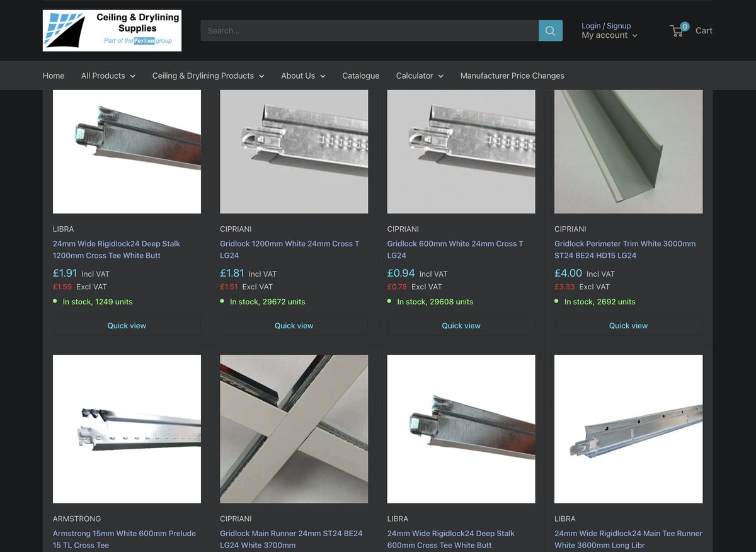Click the Ceiling & Drylining Supplies logo

pyautogui.click(x=112, y=30)
